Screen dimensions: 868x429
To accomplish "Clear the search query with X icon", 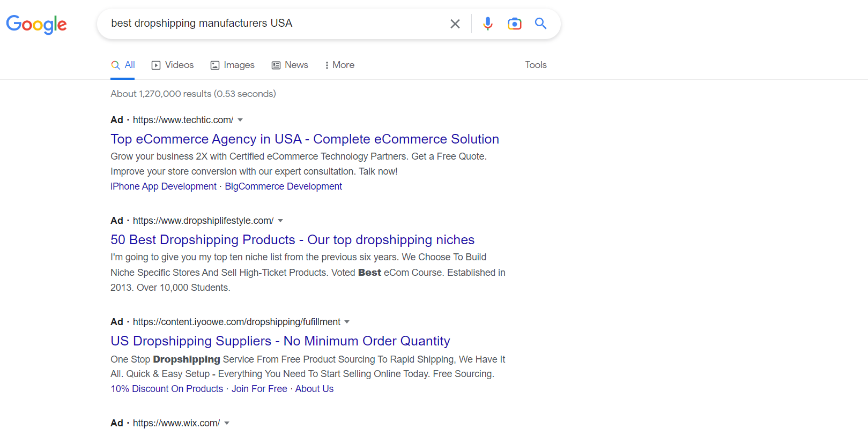I will [x=455, y=24].
